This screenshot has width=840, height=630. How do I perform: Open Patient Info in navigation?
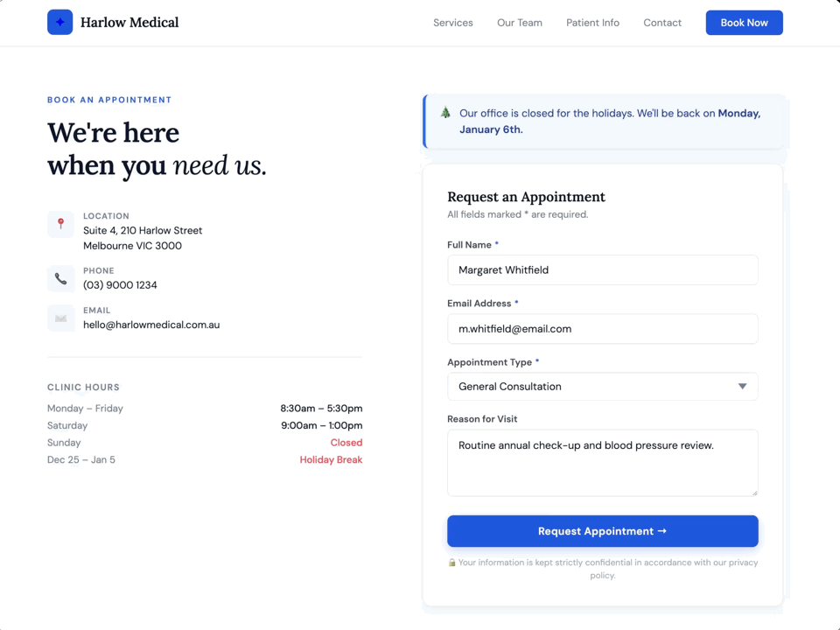(x=592, y=23)
